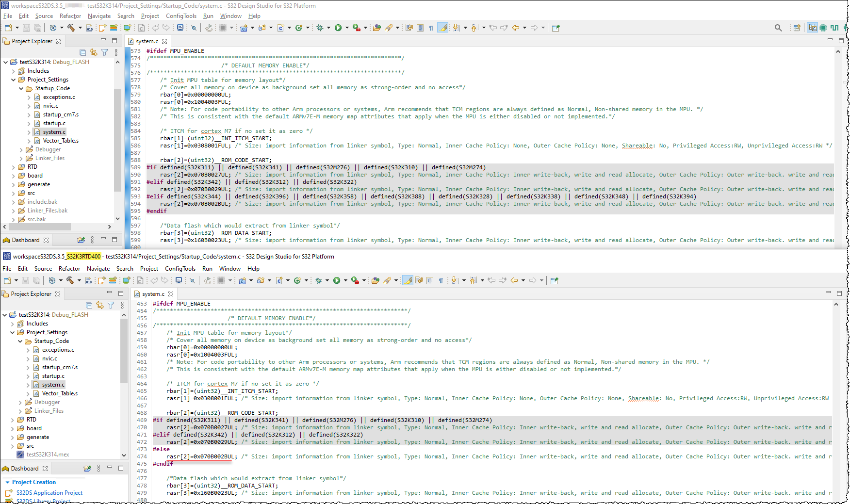850x504 pixels.
Task: Save the current file with the floppy icon
Action: coord(26,28)
